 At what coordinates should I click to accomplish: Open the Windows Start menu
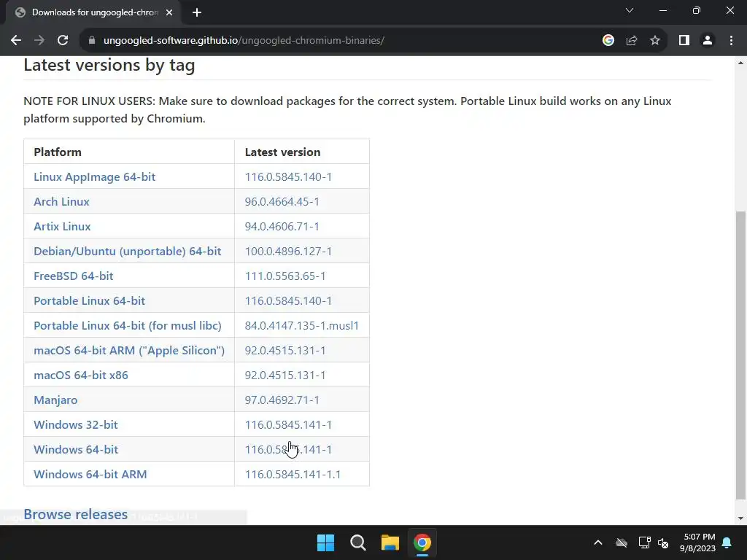(326, 542)
